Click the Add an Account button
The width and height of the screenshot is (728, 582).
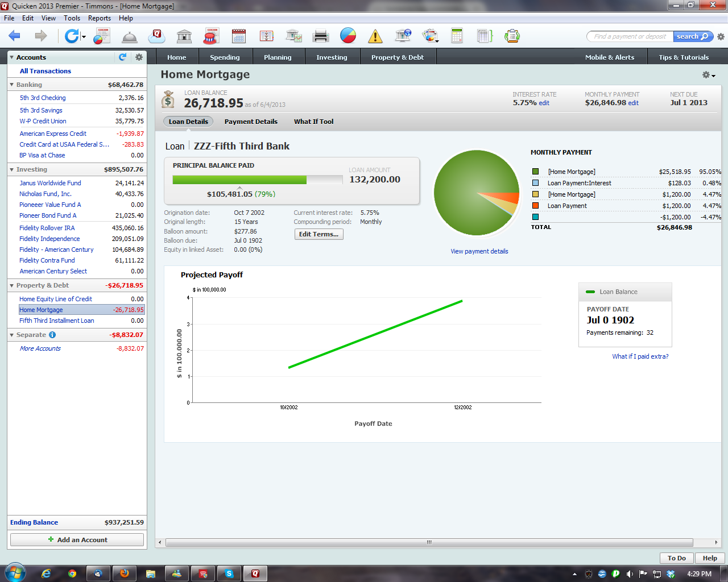click(x=77, y=540)
